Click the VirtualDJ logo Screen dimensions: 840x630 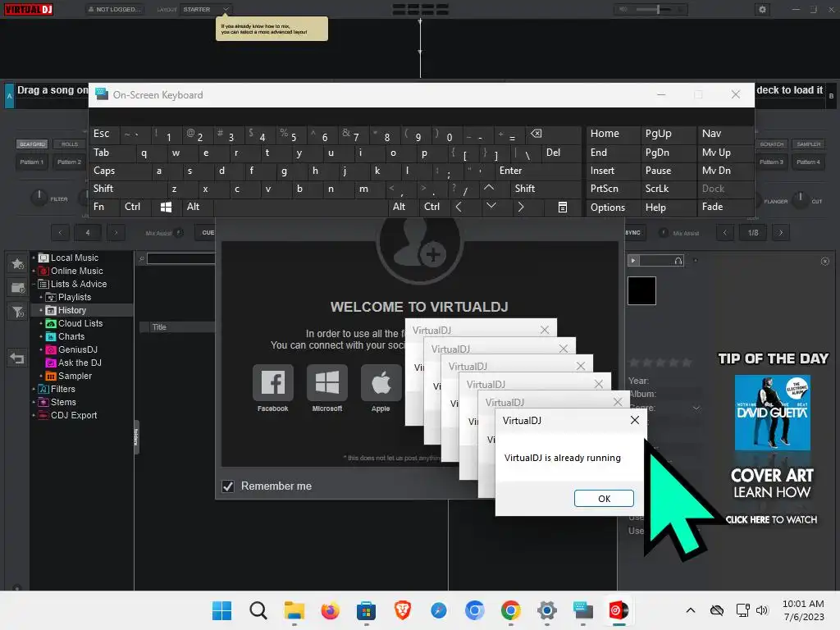[x=29, y=9]
